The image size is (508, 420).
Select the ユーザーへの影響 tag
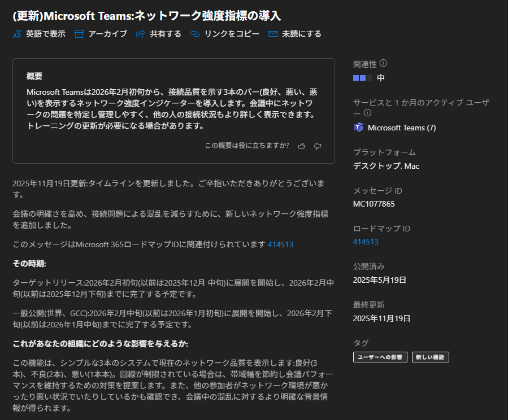tap(380, 357)
